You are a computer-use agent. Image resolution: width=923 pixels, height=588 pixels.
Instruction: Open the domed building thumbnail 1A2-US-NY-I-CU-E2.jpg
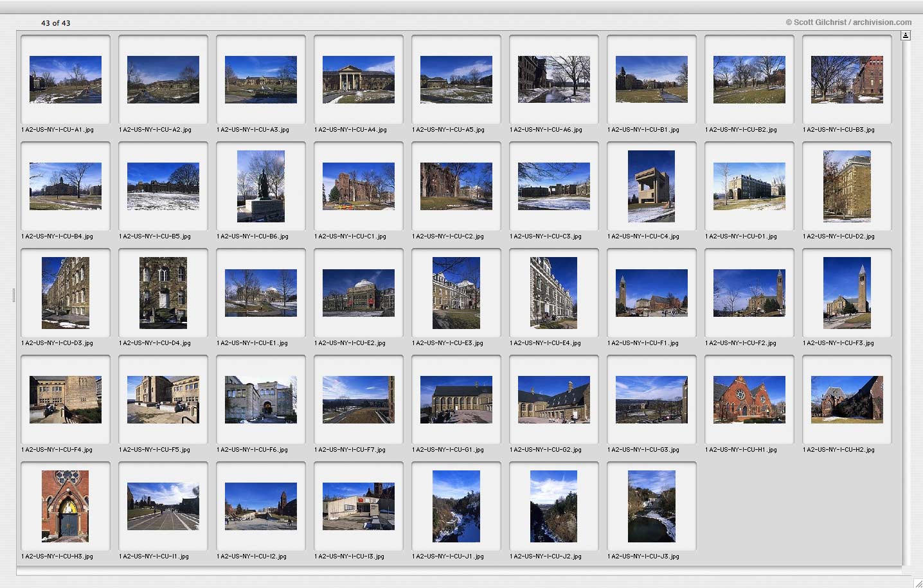[x=359, y=293]
